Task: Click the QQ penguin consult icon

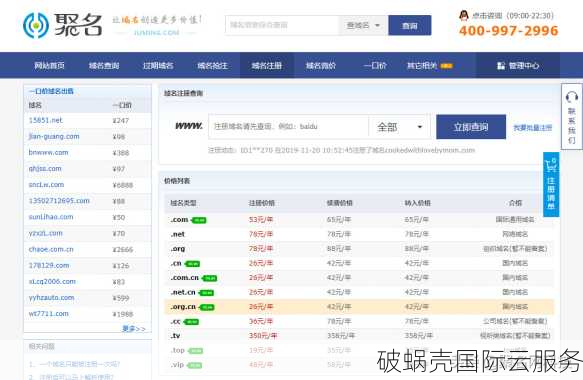Action: (464, 16)
